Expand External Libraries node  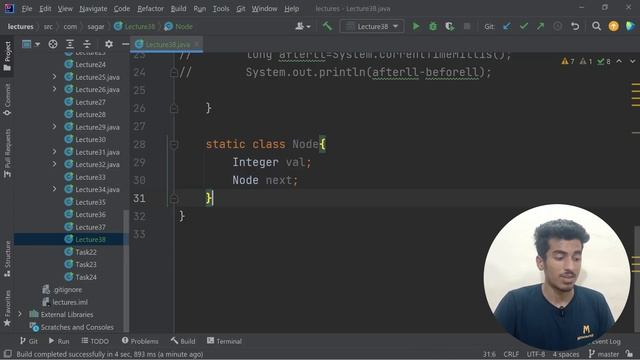pyautogui.click(x=20, y=314)
